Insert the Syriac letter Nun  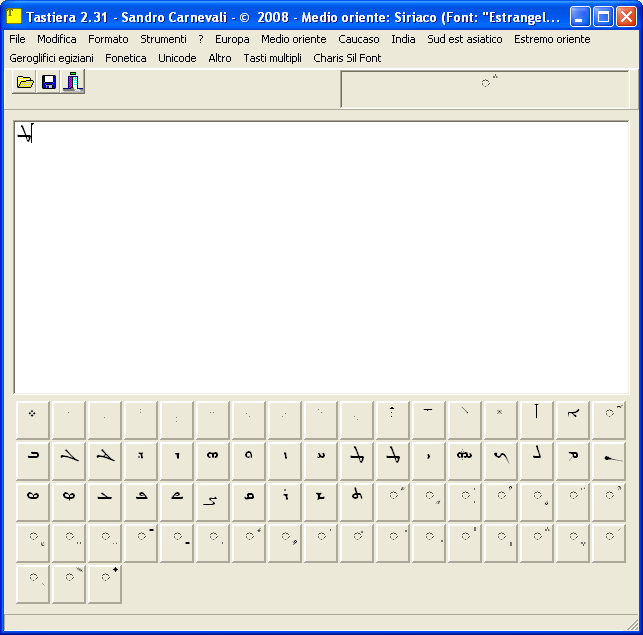[609, 461]
